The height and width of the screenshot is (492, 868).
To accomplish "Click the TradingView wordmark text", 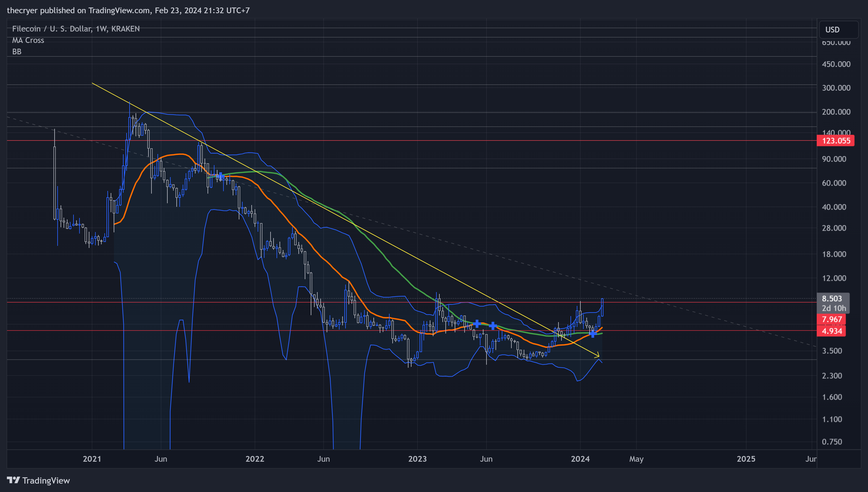I will click(x=46, y=481).
